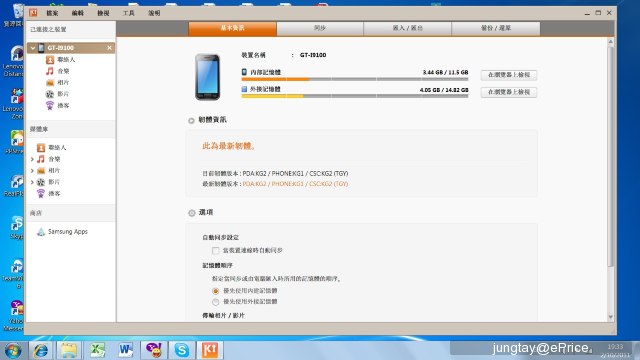Click the gear icon beside 選項
Viewport: 640px width, 360px height.
pos(191,213)
